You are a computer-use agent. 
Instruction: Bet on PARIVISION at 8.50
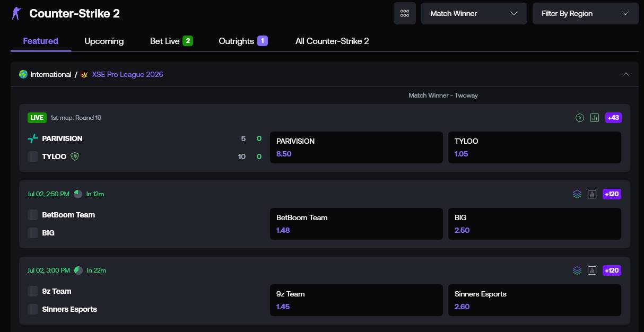point(356,147)
